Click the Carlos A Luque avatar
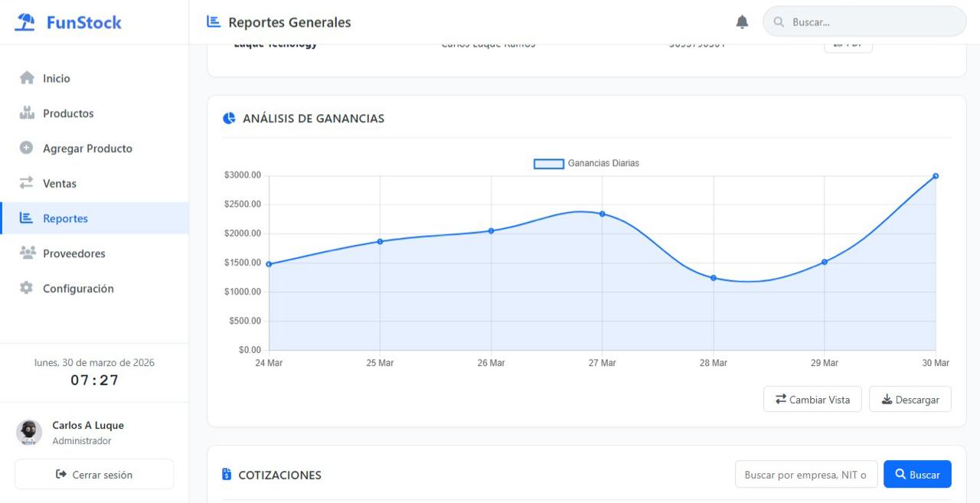The height and width of the screenshot is (503, 980). (29, 433)
